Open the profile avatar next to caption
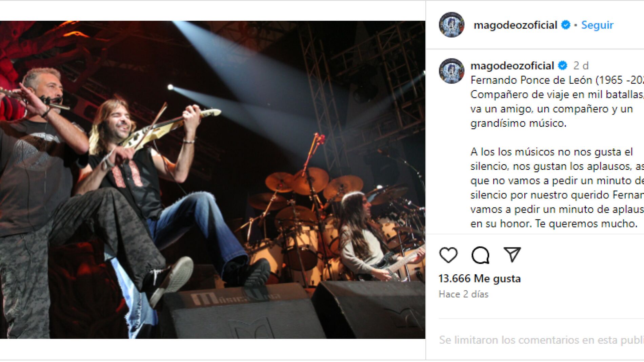This screenshot has height=362, width=644. pos(451,71)
